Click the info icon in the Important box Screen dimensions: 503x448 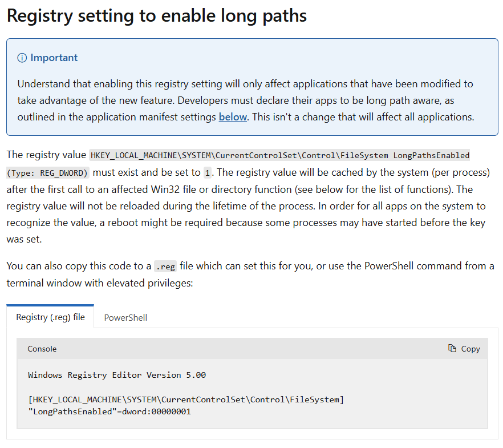tap(22, 58)
